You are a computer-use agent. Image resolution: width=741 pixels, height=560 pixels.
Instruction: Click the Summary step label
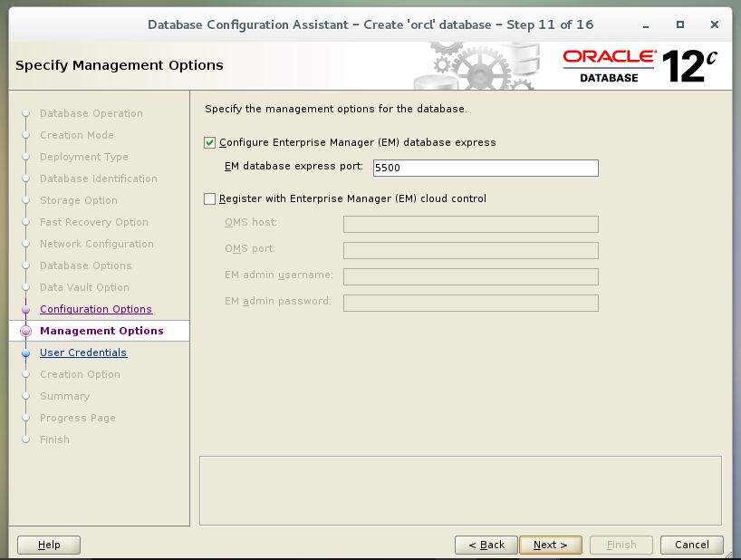point(64,396)
